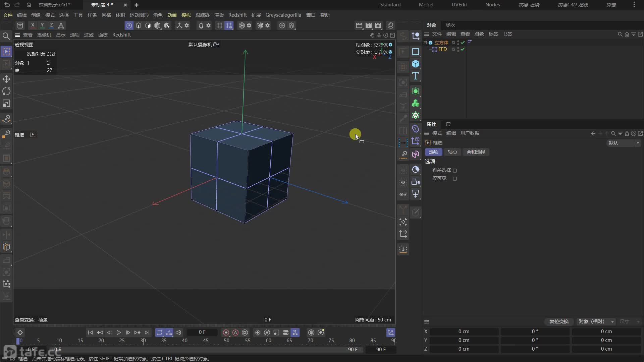Click the current frame field 0 F
This screenshot has width=644, height=362.
202,332
